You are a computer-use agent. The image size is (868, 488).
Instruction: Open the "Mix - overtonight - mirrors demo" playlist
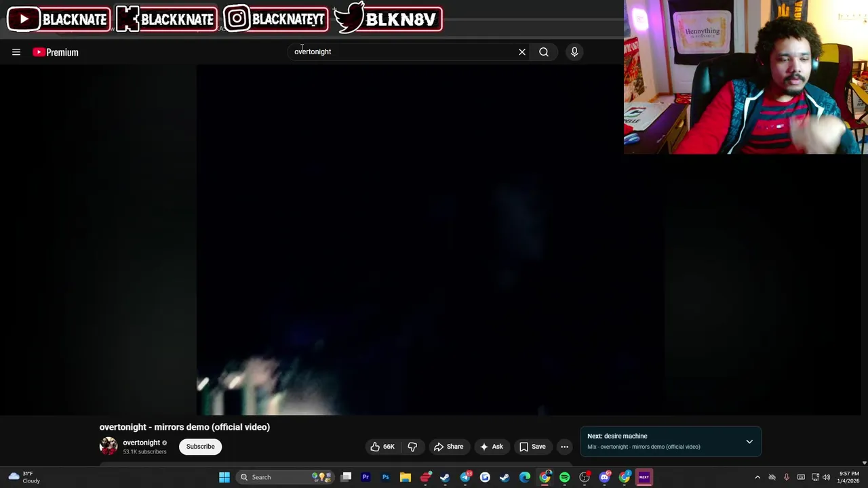coord(644,447)
